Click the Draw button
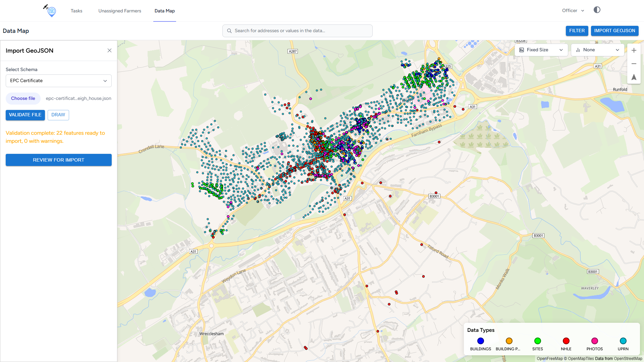The height and width of the screenshot is (362, 644). 58,115
